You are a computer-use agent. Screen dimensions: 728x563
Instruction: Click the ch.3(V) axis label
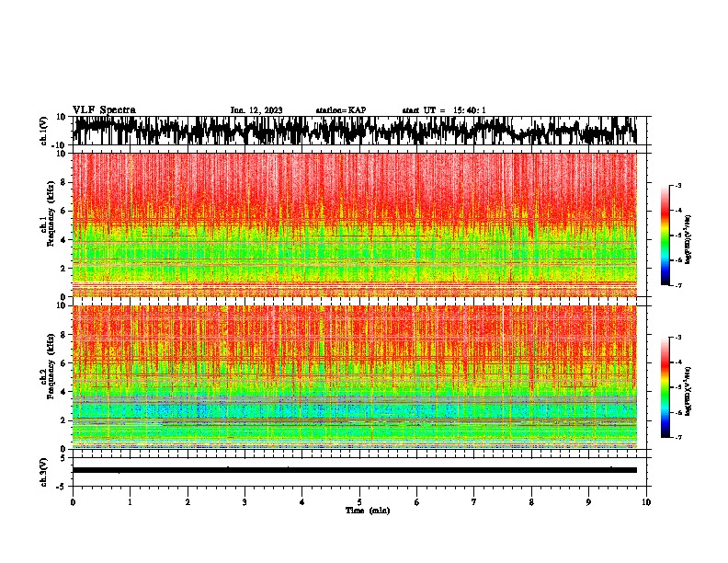point(44,473)
